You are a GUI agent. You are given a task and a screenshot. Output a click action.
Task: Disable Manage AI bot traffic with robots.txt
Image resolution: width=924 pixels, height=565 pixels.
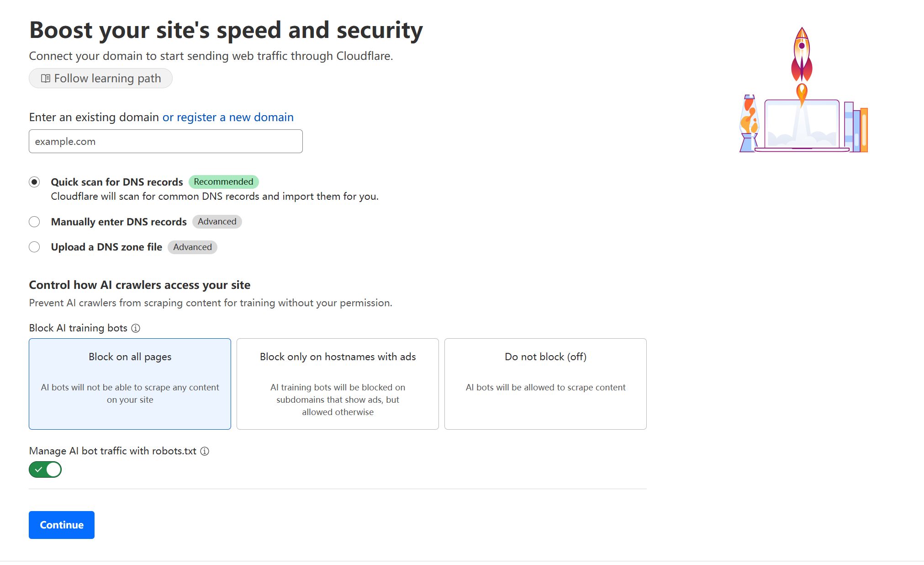[45, 469]
